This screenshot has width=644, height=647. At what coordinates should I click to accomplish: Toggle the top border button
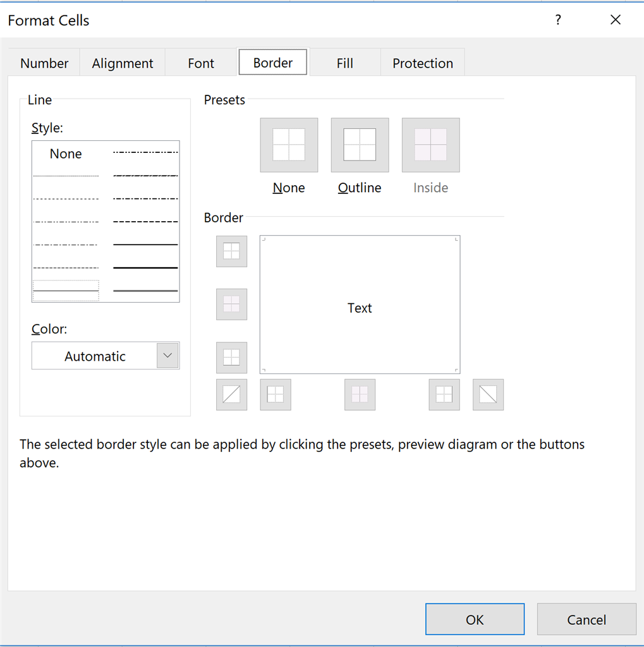click(x=231, y=251)
